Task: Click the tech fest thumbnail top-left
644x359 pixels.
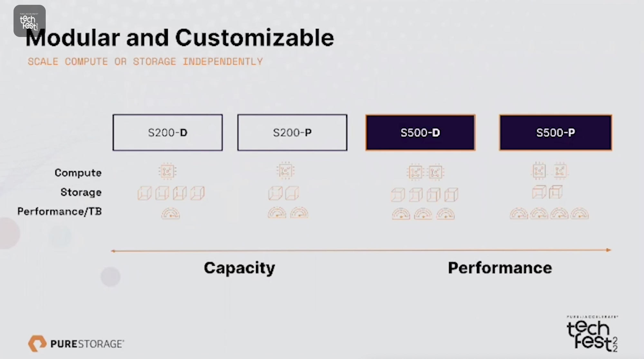Action: click(x=30, y=21)
